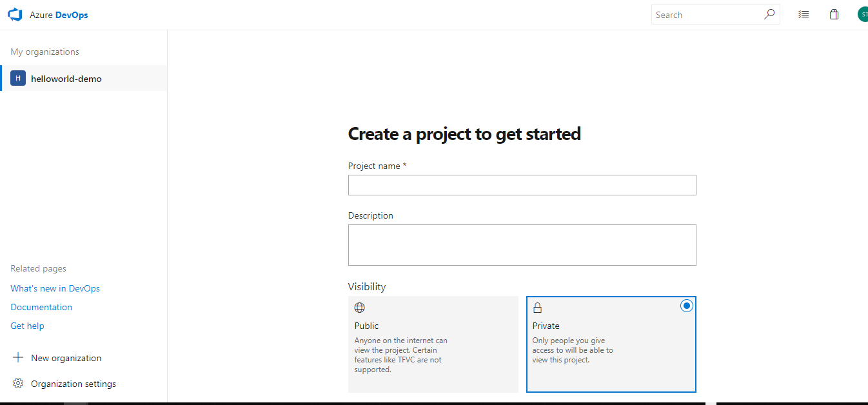Click the Get help link
The width and height of the screenshot is (868, 405).
click(27, 326)
